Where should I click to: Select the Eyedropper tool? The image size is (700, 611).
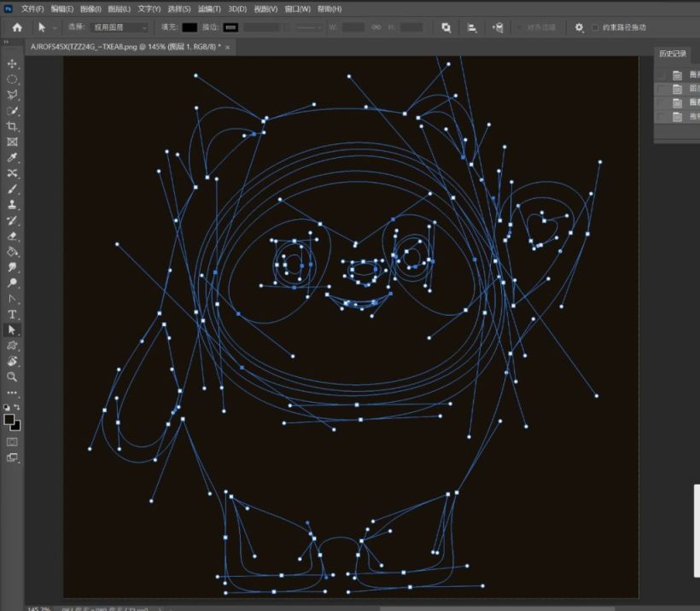click(12, 158)
